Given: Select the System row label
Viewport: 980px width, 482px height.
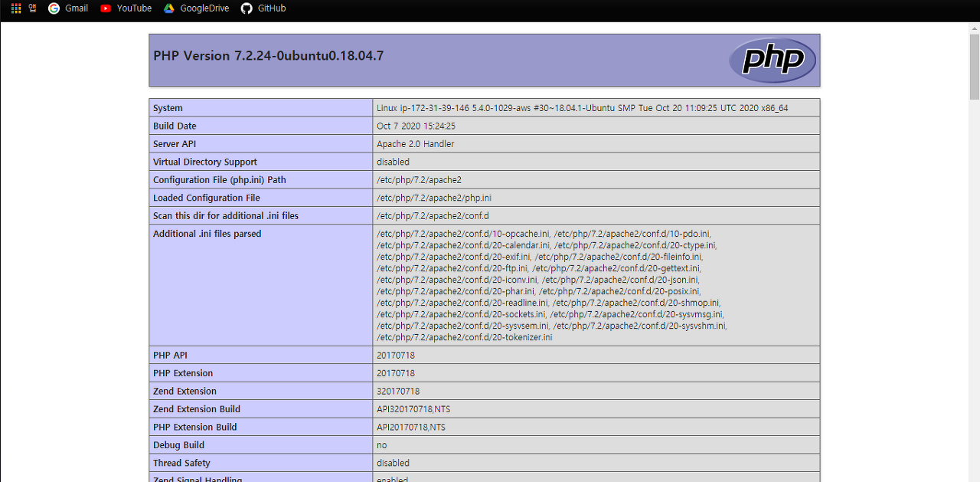Looking at the screenshot, I should pos(168,108).
